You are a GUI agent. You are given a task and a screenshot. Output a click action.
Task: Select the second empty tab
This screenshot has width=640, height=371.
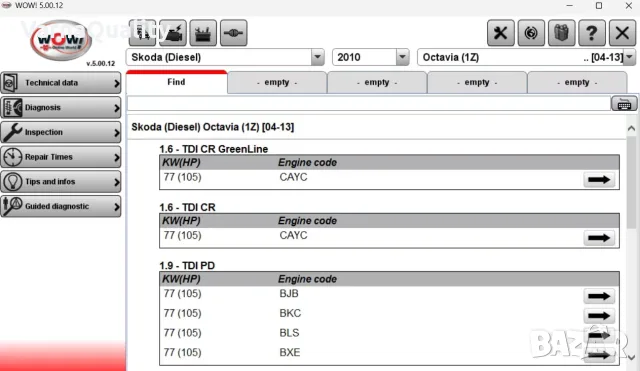pyautogui.click(x=377, y=82)
